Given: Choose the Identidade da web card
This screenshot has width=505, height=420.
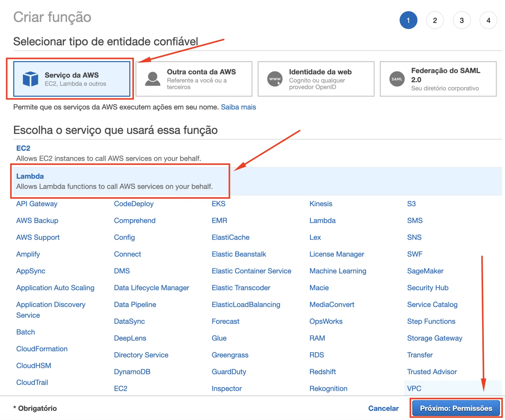Looking at the screenshot, I should [316, 79].
